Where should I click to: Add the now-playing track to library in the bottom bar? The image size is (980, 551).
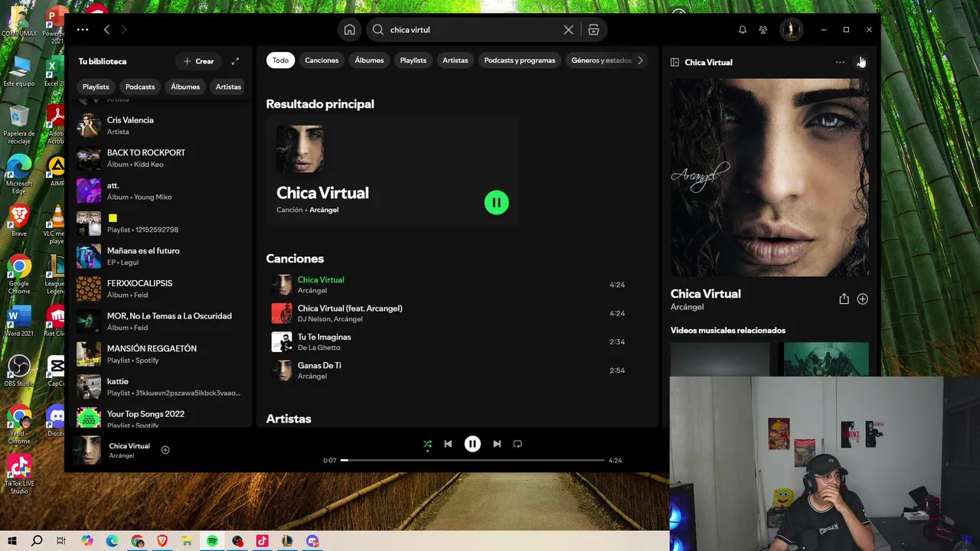(165, 450)
